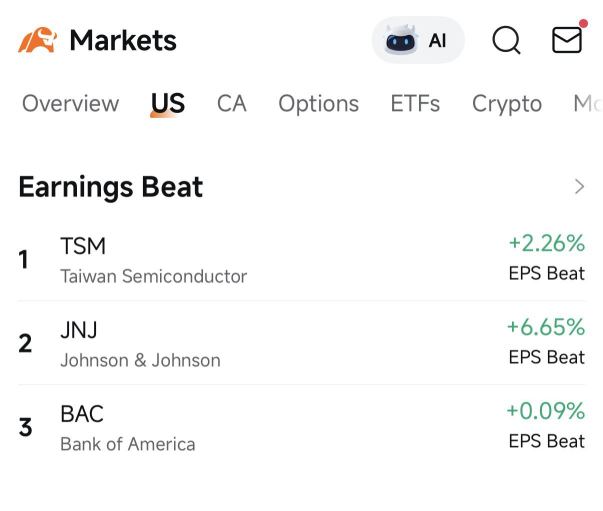This screenshot has height=511, width=603.
Task: Go to the ETFs tab
Action: (x=415, y=103)
